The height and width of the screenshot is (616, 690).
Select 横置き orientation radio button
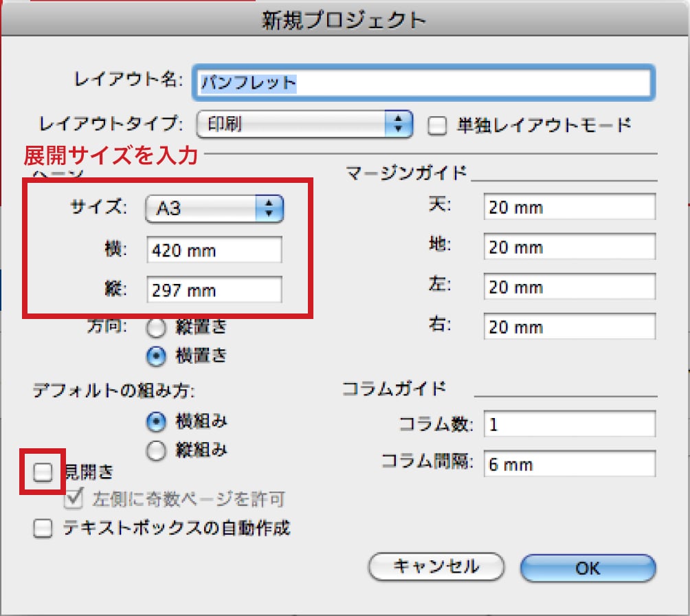click(157, 355)
